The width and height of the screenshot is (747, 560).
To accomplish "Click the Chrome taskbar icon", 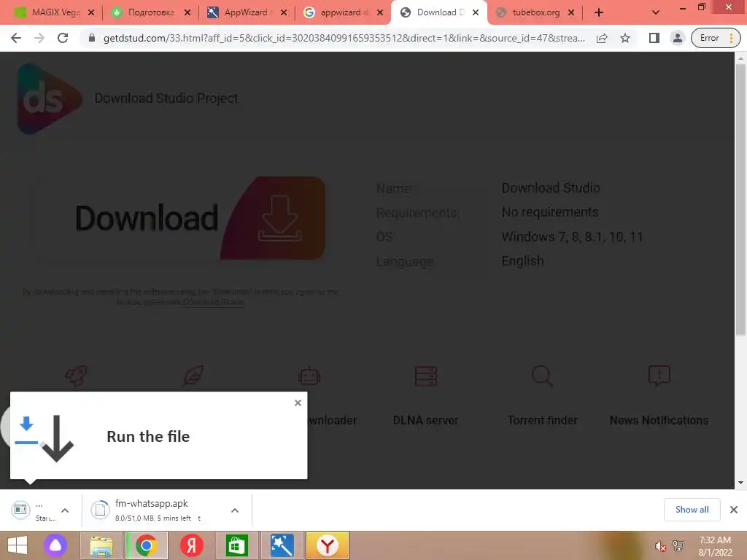I will coord(147,545).
